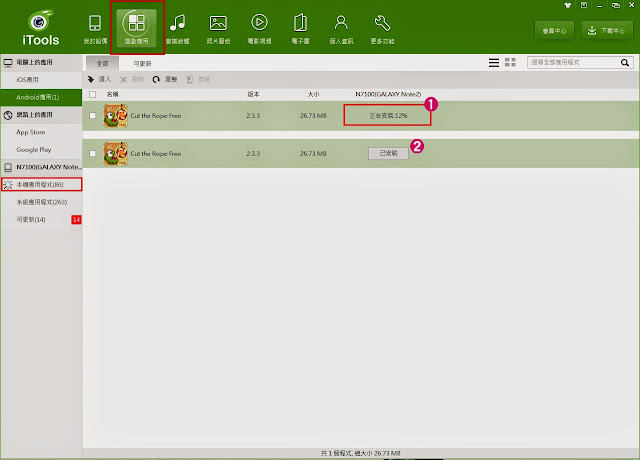Switch to the 可更新 (Updatable) tab
640x460 pixels.
pos(142,63)
